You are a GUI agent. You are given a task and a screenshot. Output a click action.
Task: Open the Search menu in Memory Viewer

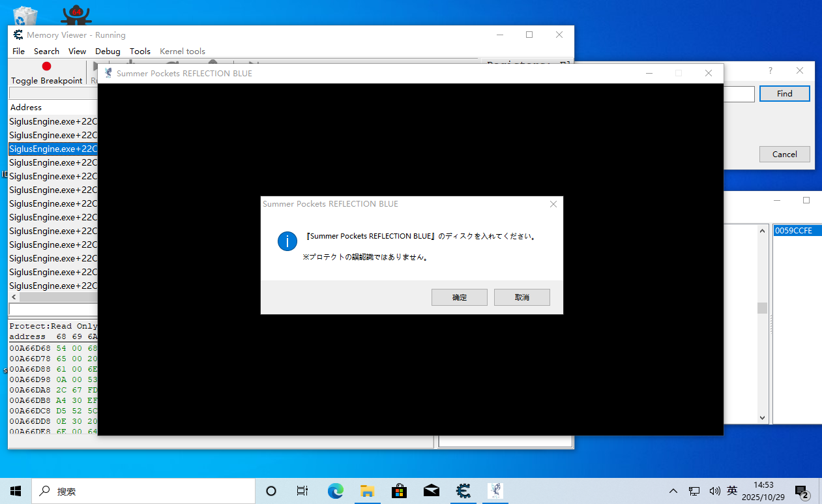46,51
